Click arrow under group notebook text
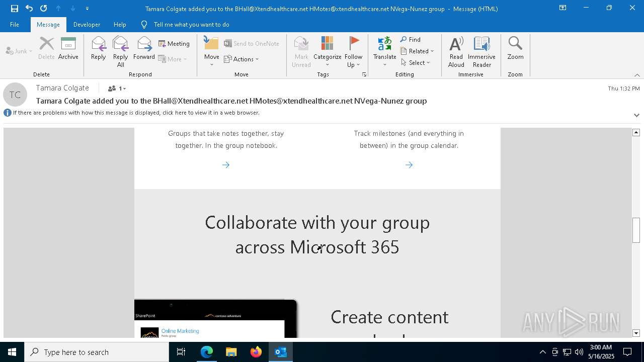This screenshot has width=644, height=362. pos(226,165)
